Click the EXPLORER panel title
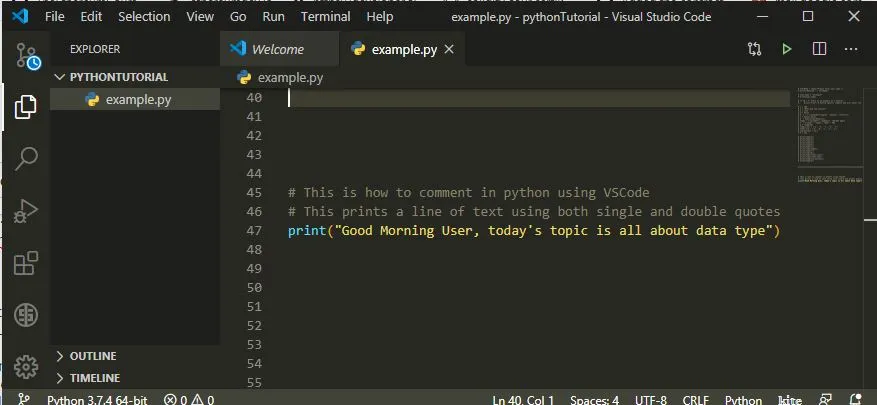Viewport: 877px width, 405px height. 95,49
